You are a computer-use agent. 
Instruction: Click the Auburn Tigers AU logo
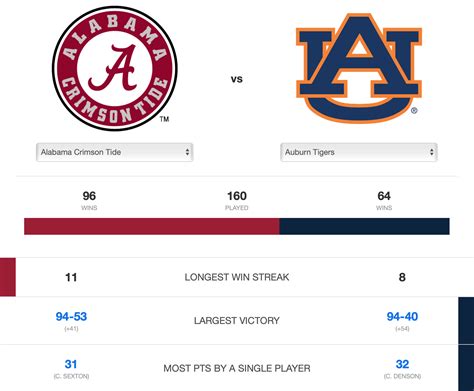(x=359, y=68)
